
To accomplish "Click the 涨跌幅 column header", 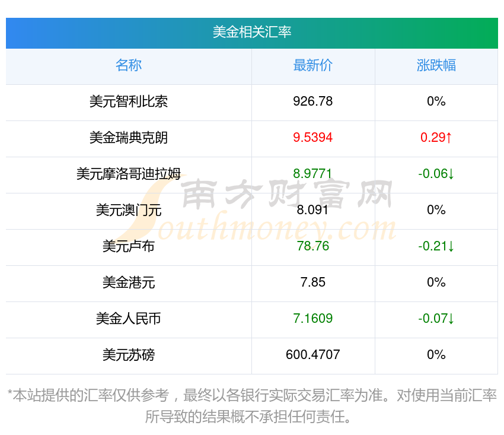I will point(436,65).
